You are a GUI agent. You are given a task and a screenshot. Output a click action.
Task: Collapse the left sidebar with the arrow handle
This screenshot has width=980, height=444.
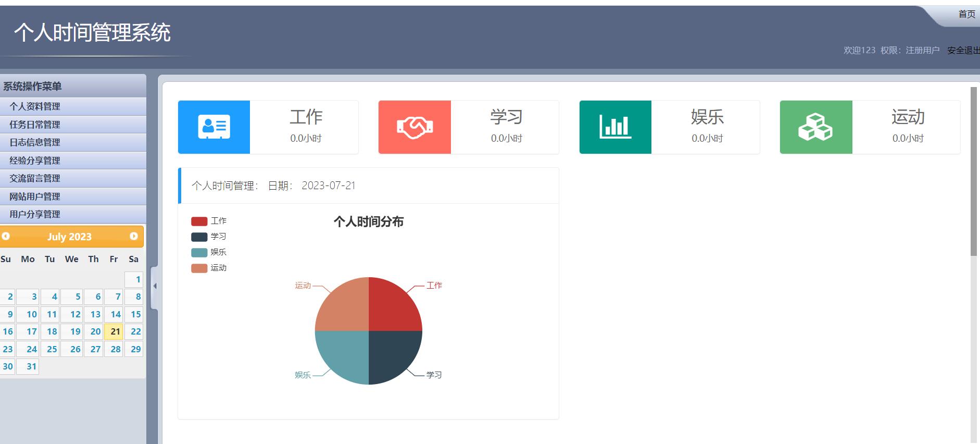(x=155, y=286)
